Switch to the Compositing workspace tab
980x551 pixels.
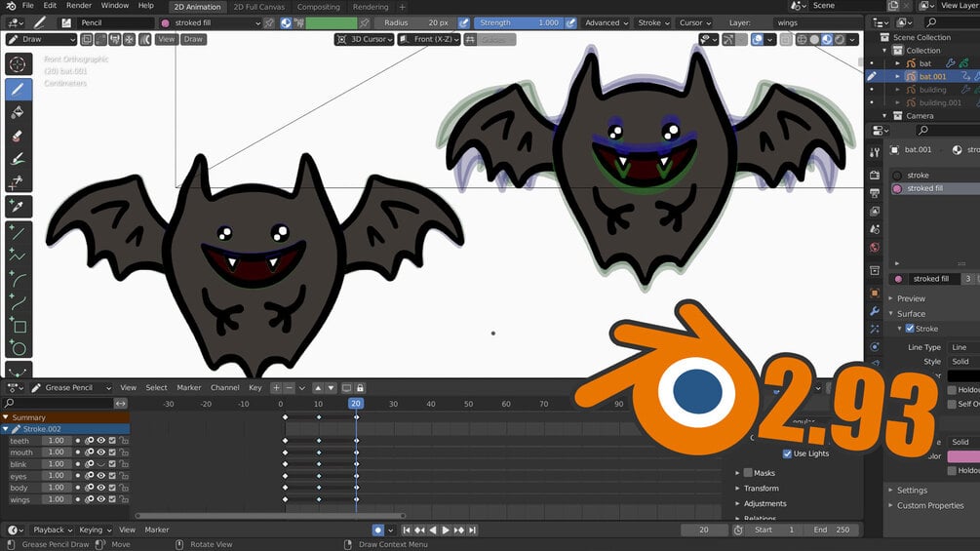click(318, 7)
